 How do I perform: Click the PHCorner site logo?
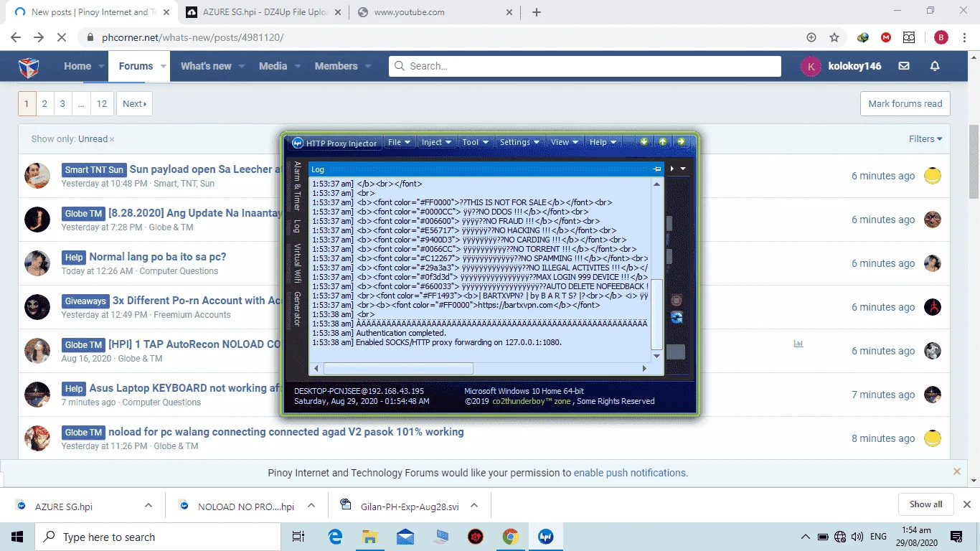click(29, 67)
